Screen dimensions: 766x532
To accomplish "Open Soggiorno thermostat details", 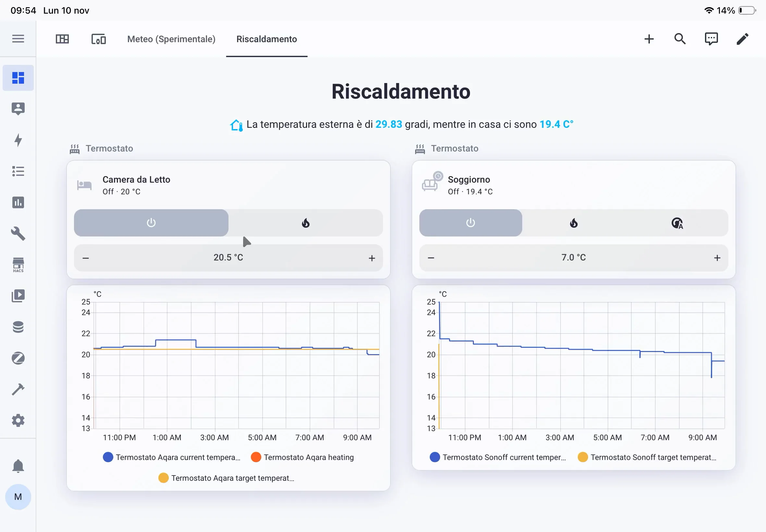I will [574, 185].
